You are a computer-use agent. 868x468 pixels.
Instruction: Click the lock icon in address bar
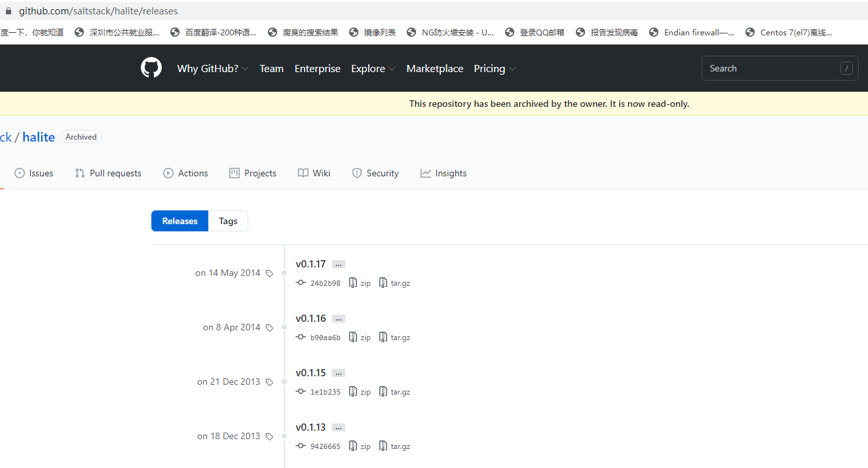tap(9, 11)
